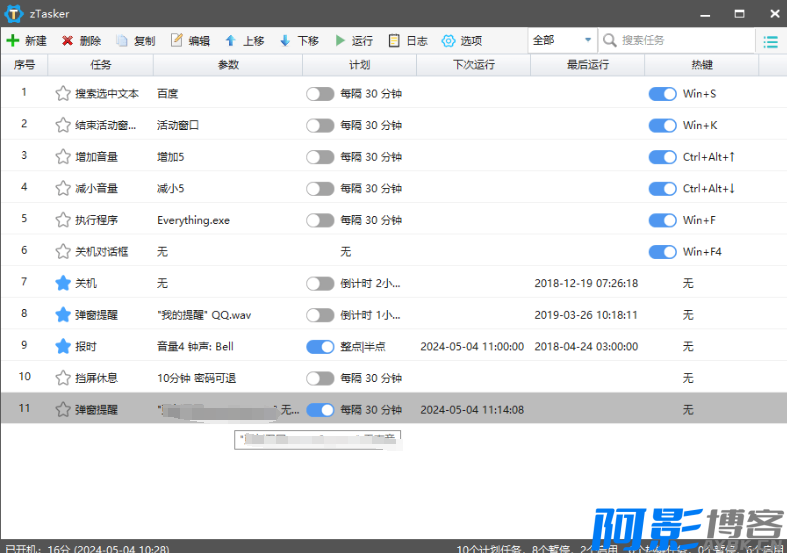Open 选项 (options) gear settings
The image size is (787, 553).
point(449,41)
